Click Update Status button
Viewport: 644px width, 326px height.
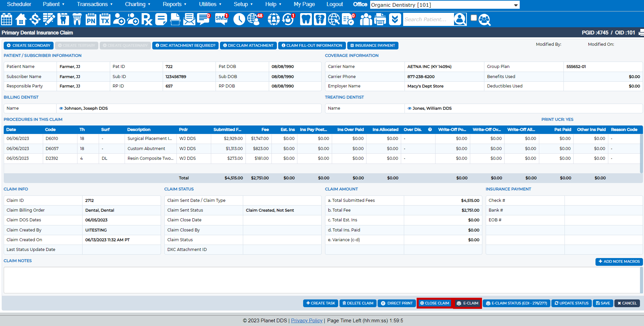pyautogui.click(x=572, y=303)
